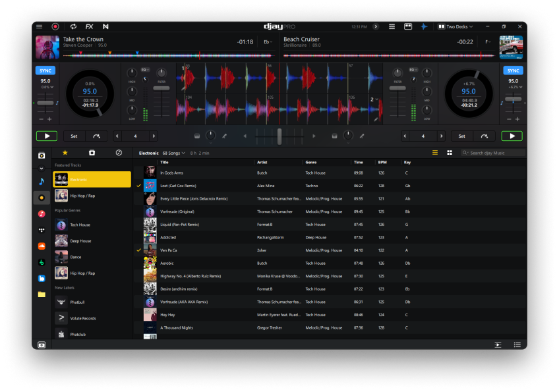Image resolution: width=559 pixels, height=392 pixels.
Task: Open the FX panel
Action: [89, 27]
